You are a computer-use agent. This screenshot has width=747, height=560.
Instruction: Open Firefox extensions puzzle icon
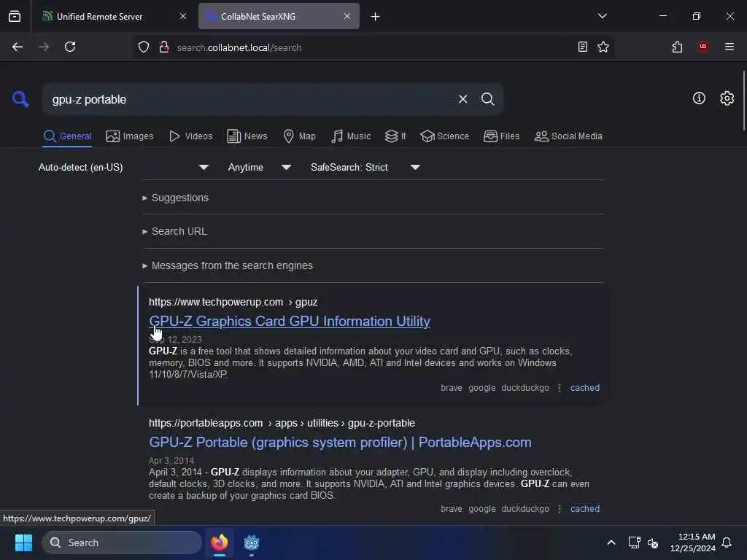pos(677,47)
